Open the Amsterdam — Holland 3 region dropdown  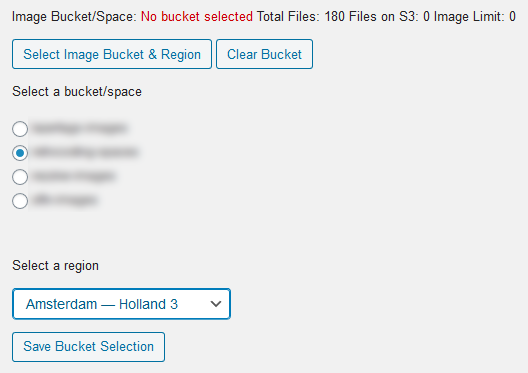[x=121, y=304]
